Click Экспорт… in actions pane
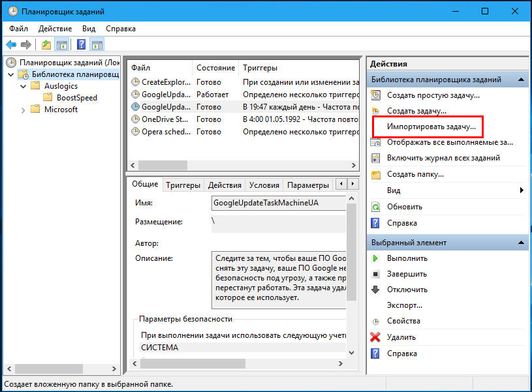The height and width of the screenshot is (392, 532). point(405,305)
